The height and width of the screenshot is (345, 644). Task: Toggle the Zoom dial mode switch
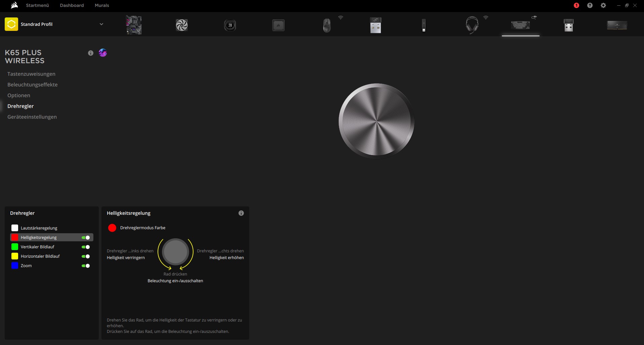coord(86,266)
